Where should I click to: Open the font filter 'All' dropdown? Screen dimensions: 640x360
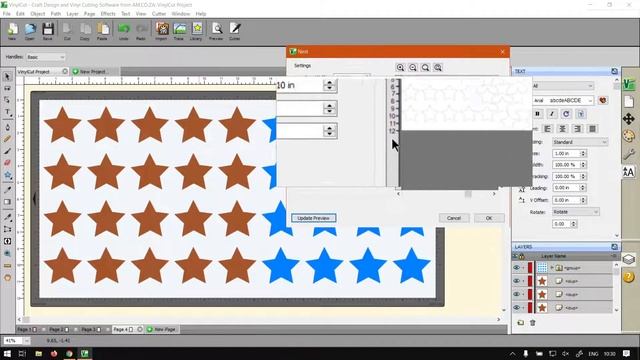[562, 86]
